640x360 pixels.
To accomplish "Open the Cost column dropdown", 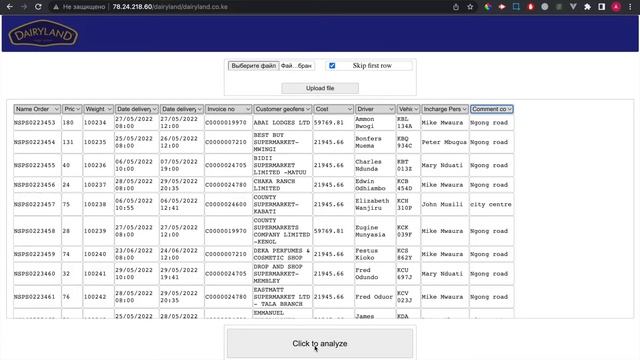I will 333,109.
